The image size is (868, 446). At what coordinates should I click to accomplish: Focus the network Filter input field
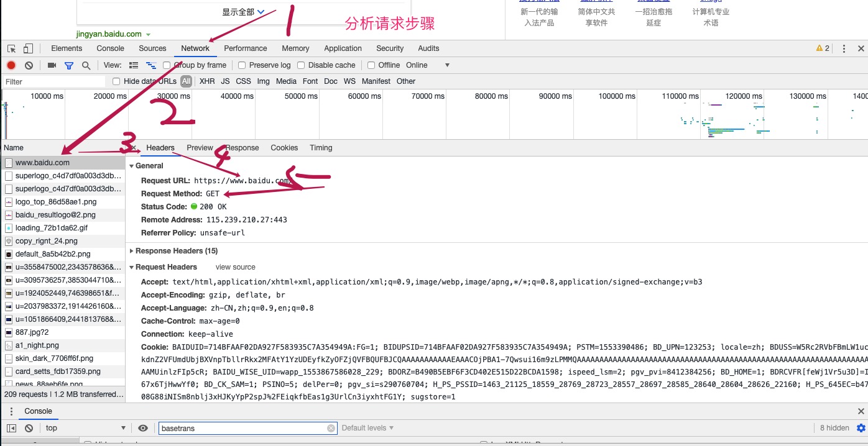pyautogui.click(x=54, y=81)
